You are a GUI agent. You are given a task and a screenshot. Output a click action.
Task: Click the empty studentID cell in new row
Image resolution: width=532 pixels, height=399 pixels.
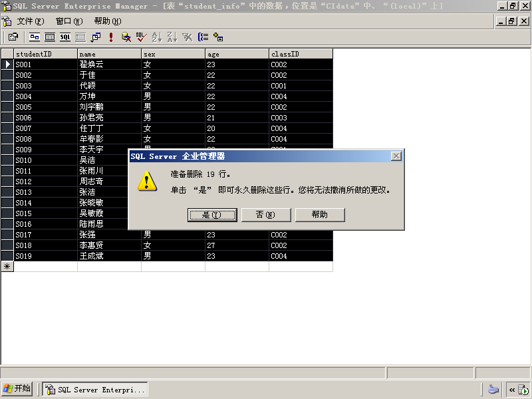coord(45,267)
